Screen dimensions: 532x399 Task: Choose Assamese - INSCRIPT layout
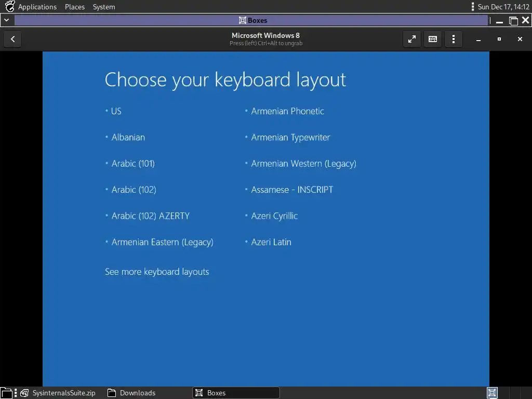[x=292, y=190]
